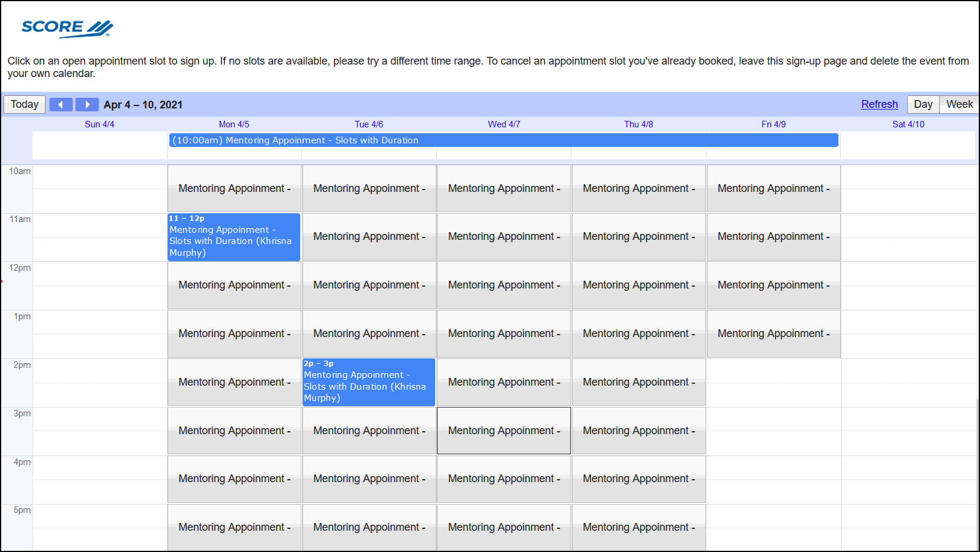Select the 12pm Thursday Mentoring Appointment slot
Viewport: 980px width, 552px height.
click(x=638, y=285)
